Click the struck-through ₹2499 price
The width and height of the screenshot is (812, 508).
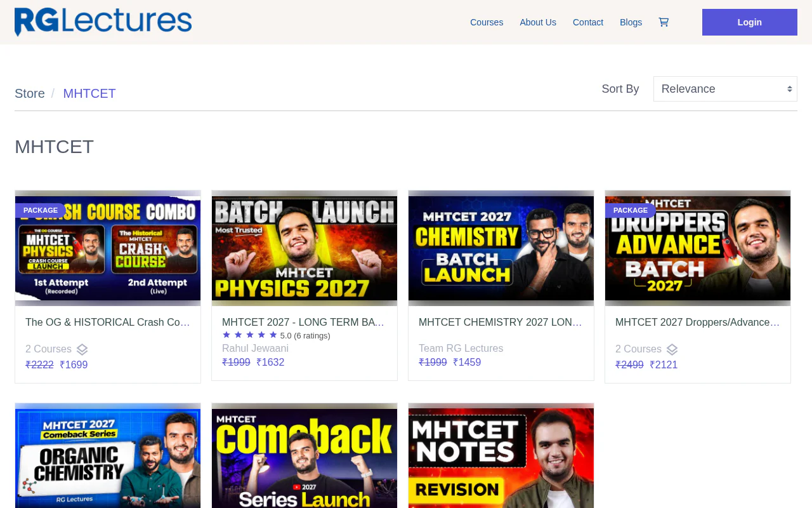(x=629, y=365)
